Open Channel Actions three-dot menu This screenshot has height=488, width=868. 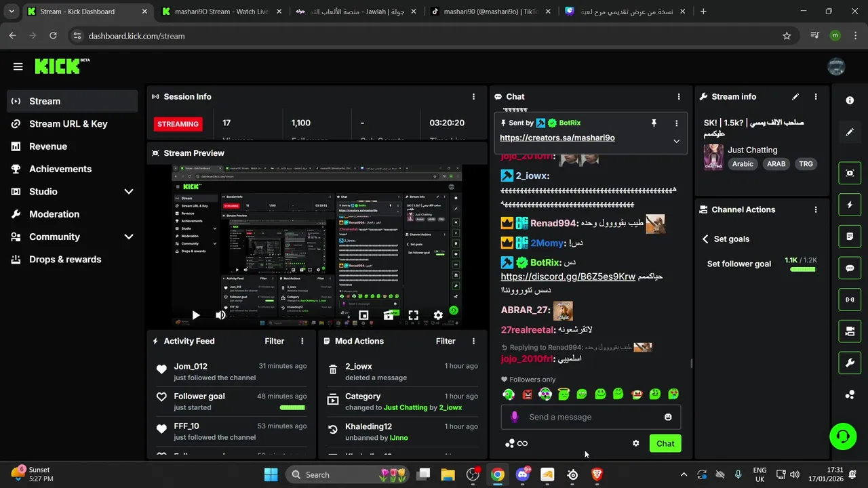(816, 210)
